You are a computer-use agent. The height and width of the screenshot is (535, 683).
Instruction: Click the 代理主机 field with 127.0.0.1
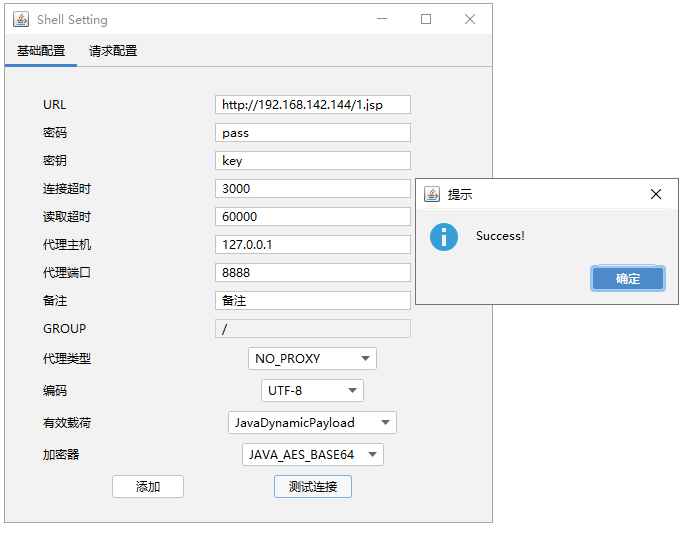[313, 244]
